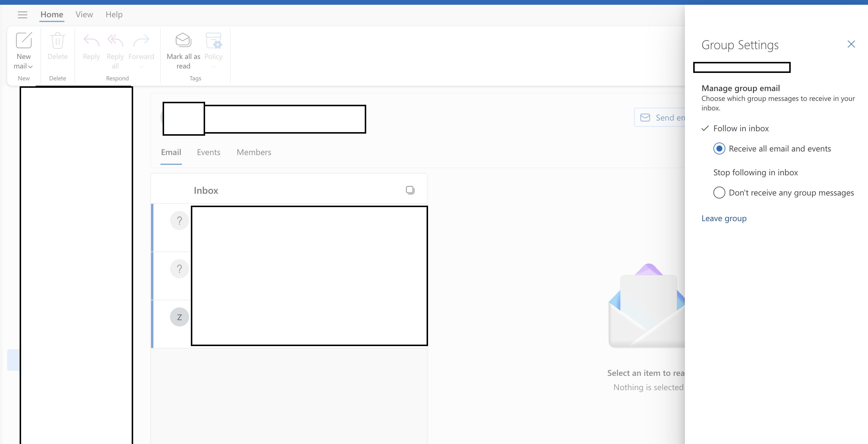Click the New mail compose icon
Screen dimensions: 868x444
click(24, 40)
